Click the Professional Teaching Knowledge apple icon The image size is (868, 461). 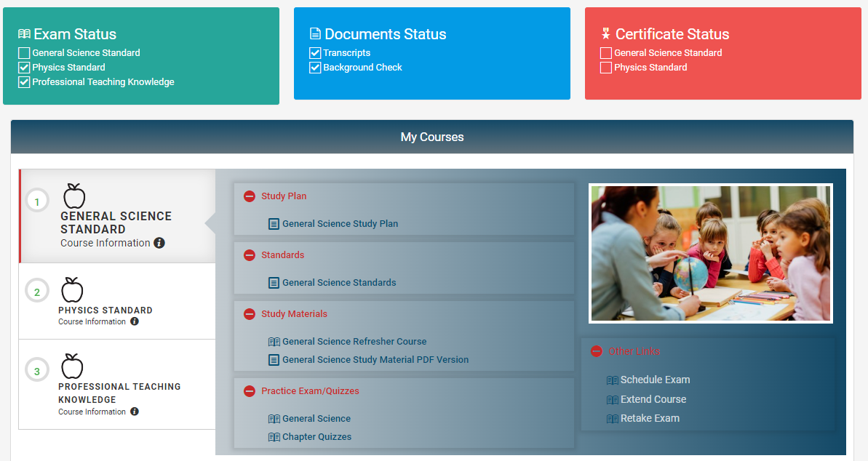point(72,366)
